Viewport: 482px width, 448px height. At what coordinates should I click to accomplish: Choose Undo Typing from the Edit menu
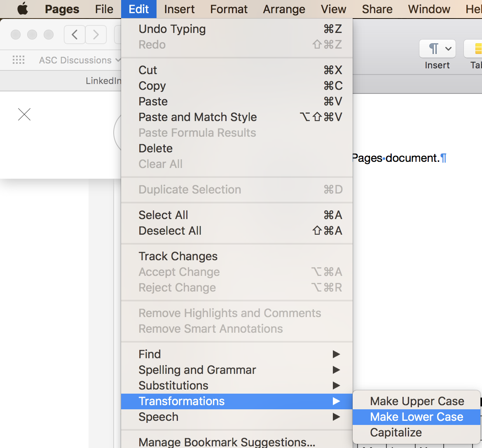[172, 29]
